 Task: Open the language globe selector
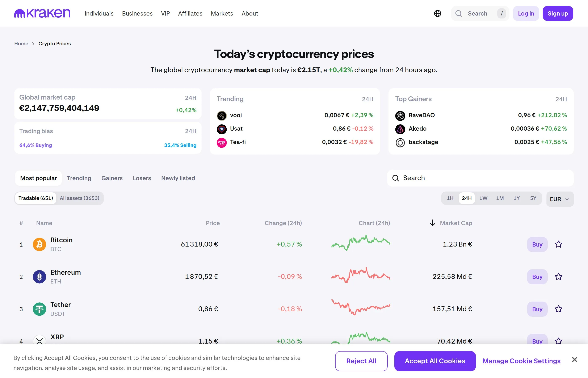point(438,13)
